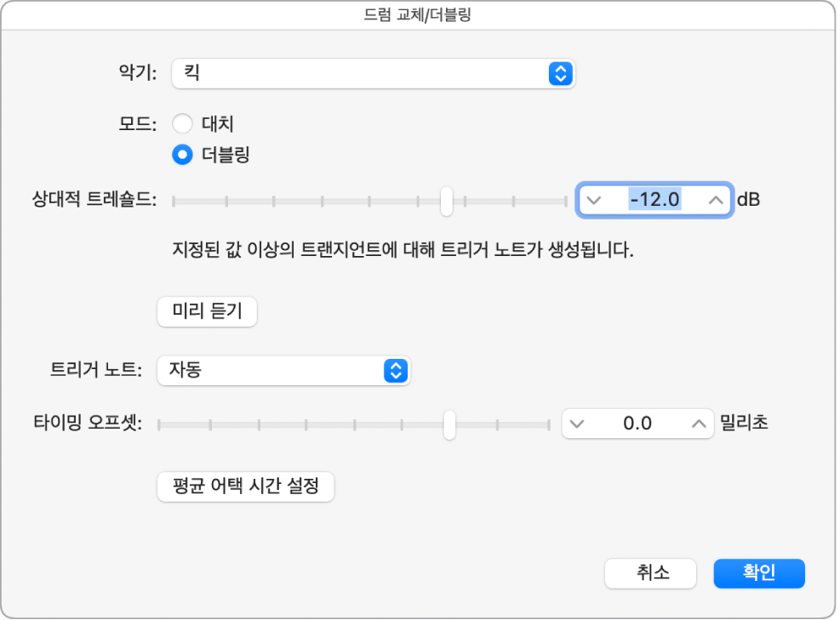Click the chevron icon on the trigger note popup
840x620 pixels.
coord(394,371)
